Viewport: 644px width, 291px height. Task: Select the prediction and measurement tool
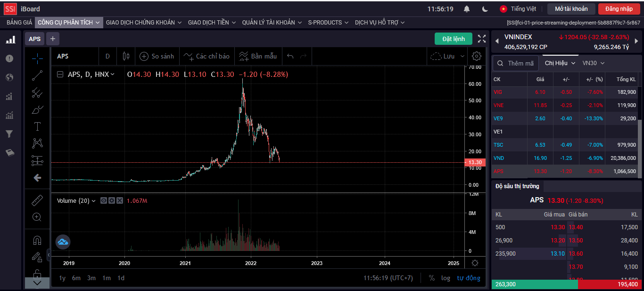pyautogui.click(x=37, y=160)
